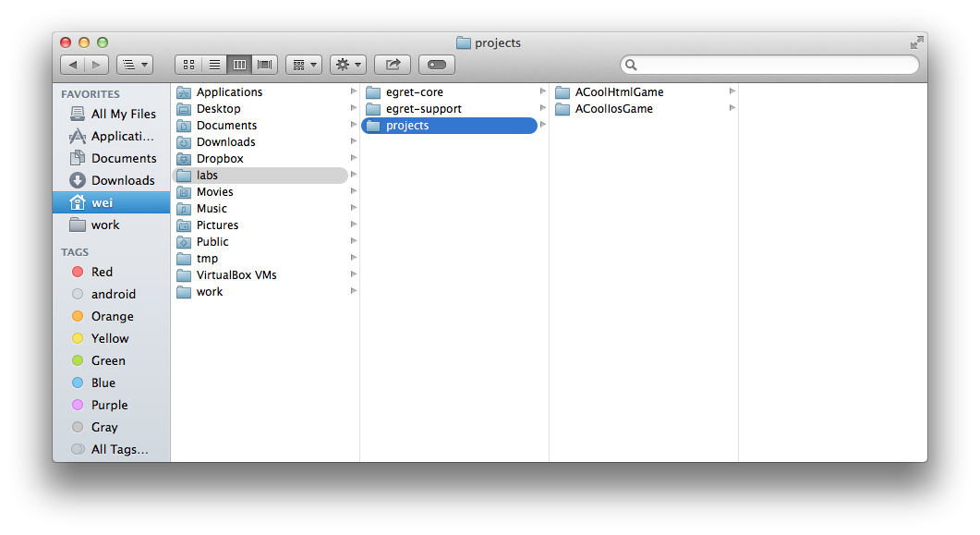
Task: Select the Dropbox folder
Action: [x=260, y=159]
